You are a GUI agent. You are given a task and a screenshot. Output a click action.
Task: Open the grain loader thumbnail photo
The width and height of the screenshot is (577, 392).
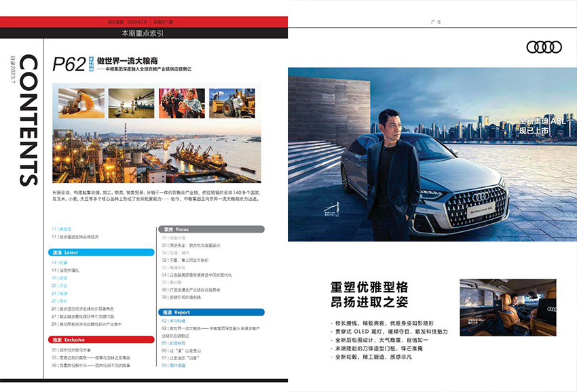tap(81, 103)
